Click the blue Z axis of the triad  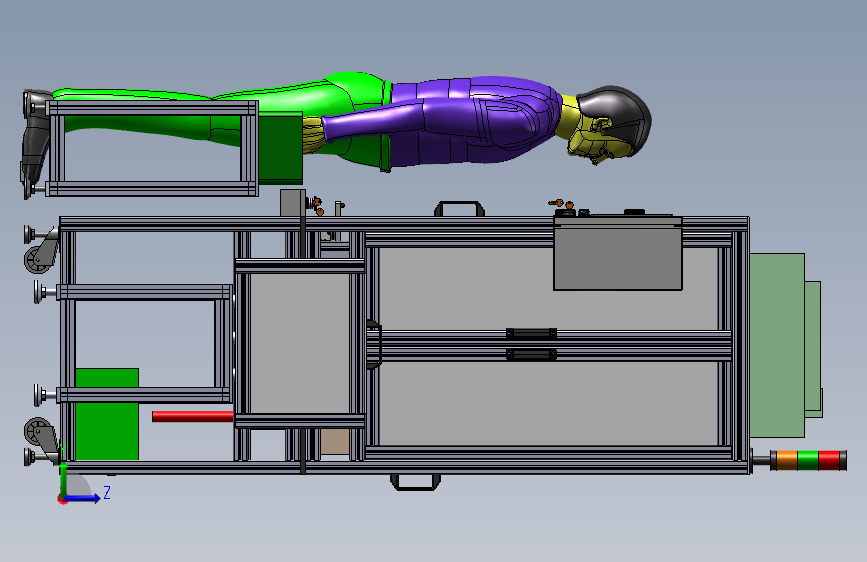(84, 498)
